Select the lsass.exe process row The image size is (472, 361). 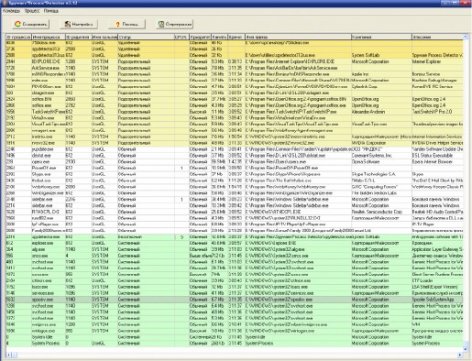(234, 287)
